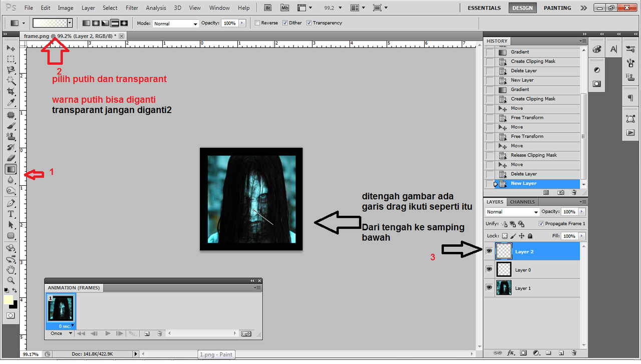
Task: Switch to the CHANNELS tab
Action: (x=522, y=202)
